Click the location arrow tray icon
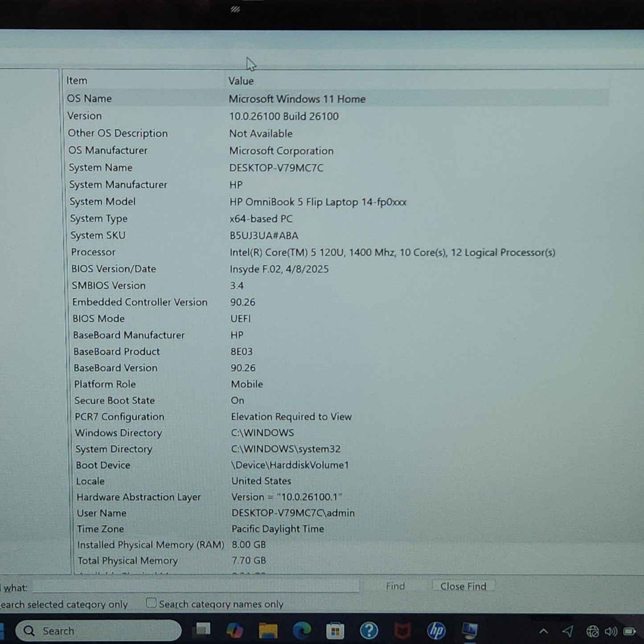This screenshot has width=644, height=644. (x=567, y=631)
